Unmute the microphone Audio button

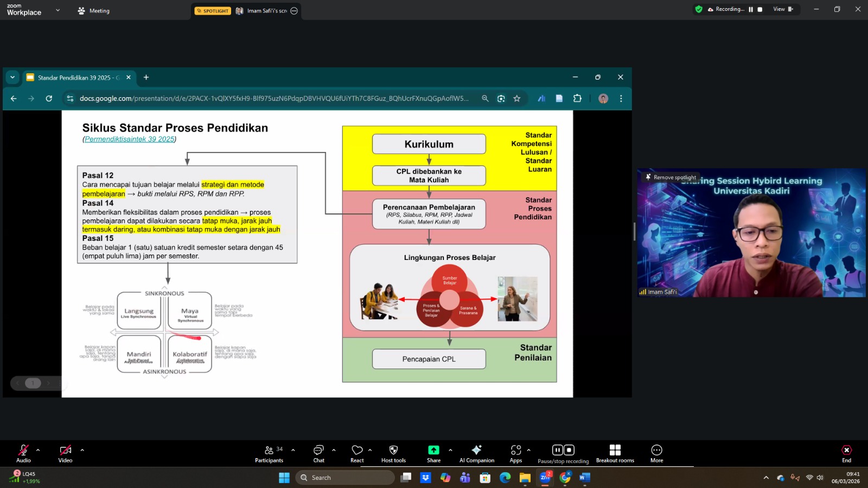(x=23, y=453)
